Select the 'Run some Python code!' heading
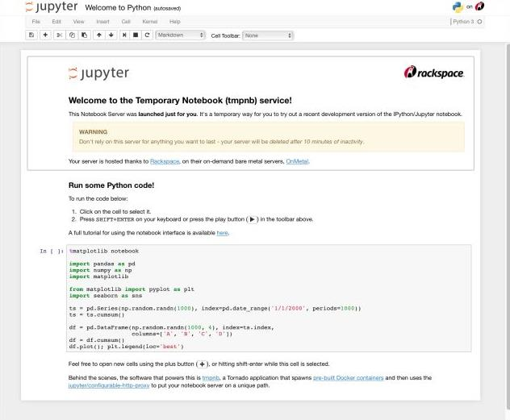The image size is (510, 420). pos(111,185)
